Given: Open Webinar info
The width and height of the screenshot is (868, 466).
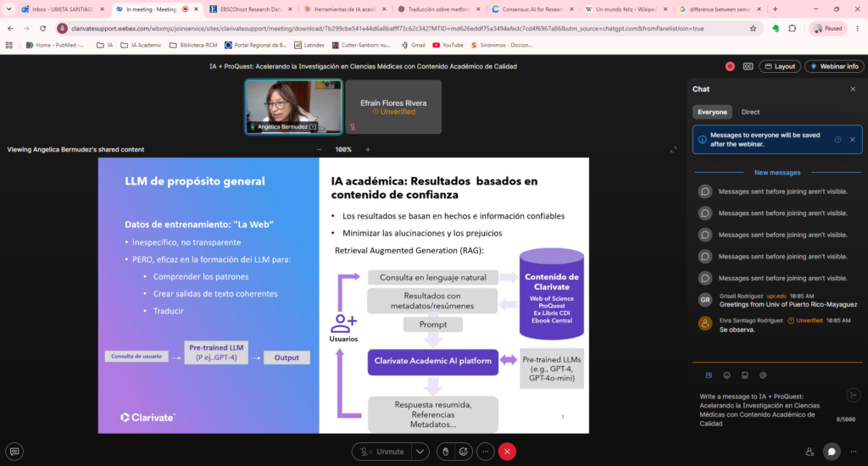Looking at the screenshot, I should tap(834, 66).
